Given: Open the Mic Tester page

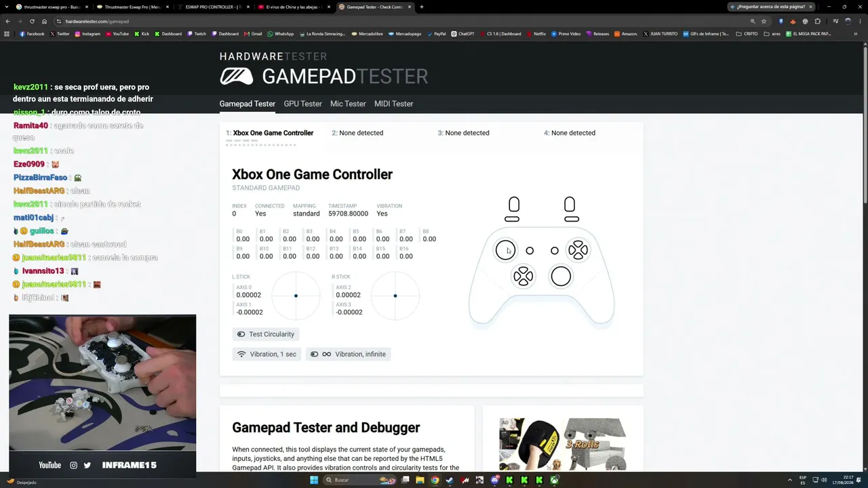Looking at the screenshot, I should point(348,104).
